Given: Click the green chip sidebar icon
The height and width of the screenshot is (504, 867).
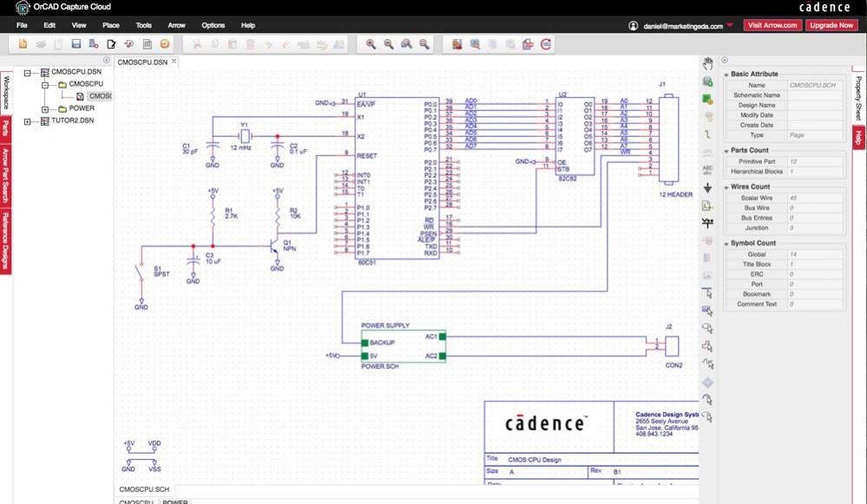Looking at the screenshot, I should pyautogui.click(x=708, y=100).
